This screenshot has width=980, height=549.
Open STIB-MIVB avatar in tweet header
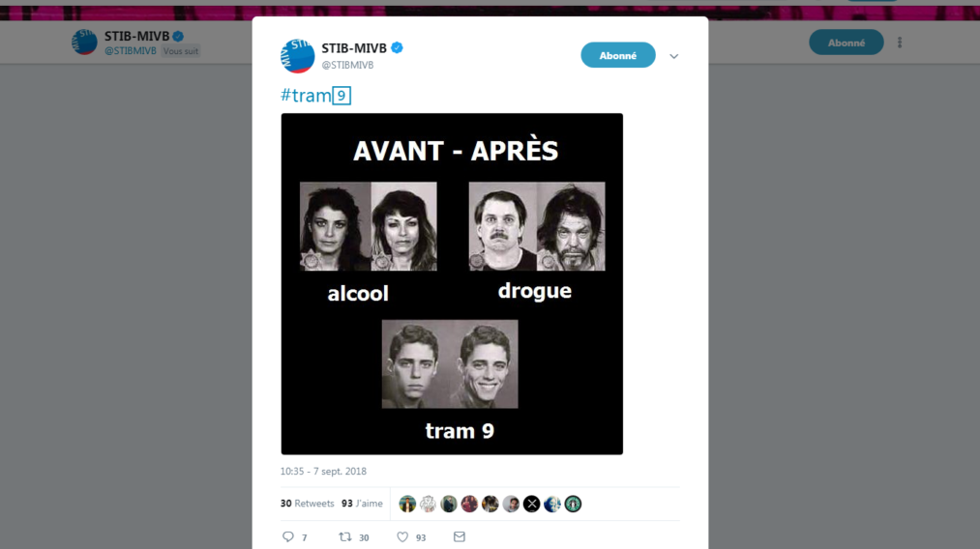[298, 56]
